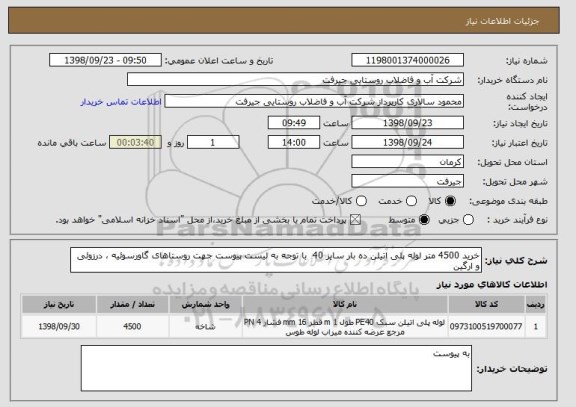Click the request creator name field
Screen dimensions: 576x407
pos(314,101)
